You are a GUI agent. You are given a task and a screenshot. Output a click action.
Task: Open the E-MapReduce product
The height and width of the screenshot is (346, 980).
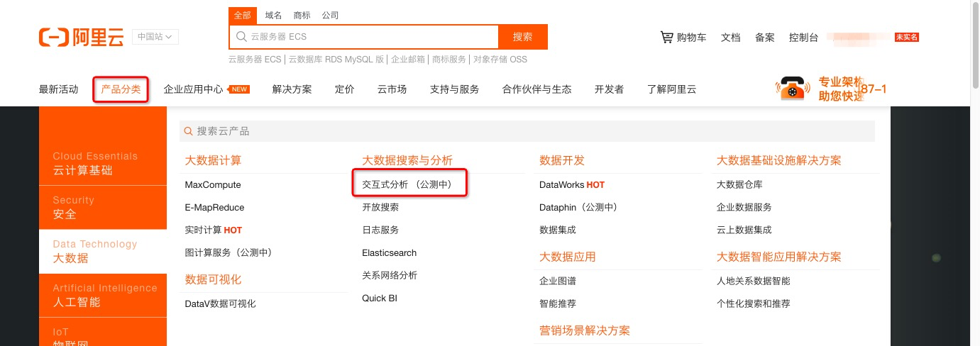(214, 207)
